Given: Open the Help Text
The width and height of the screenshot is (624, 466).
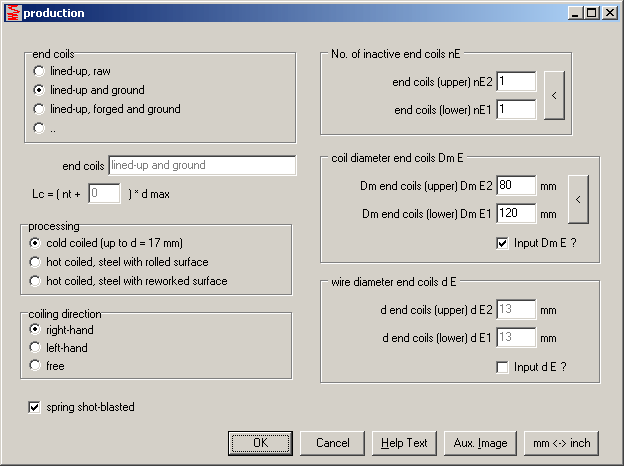Looking at the screenshot, I should 404,443.
